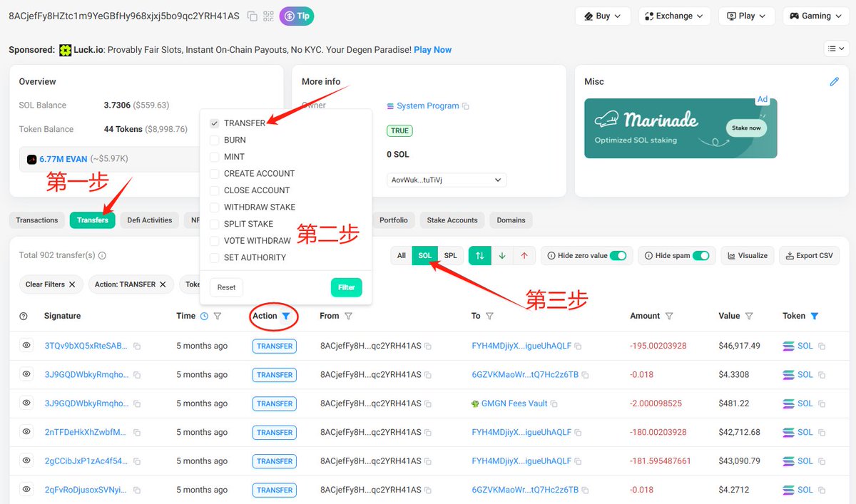This screenshot has height=504, width=856.
Task: Open the Token column filter icon
Action: click(x=815, y=316)
